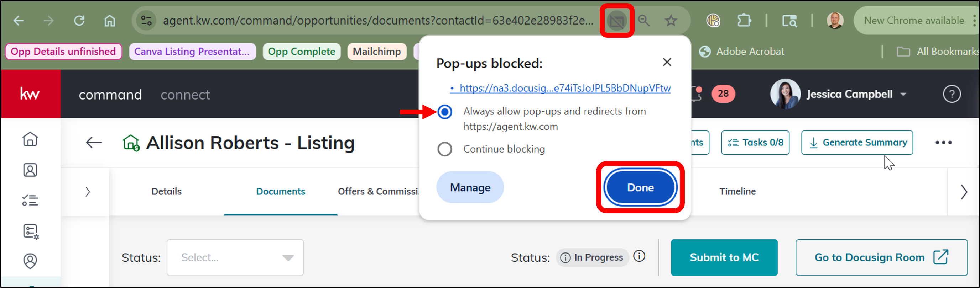Open the Contacts icon in left sidebar

[30, 170]
